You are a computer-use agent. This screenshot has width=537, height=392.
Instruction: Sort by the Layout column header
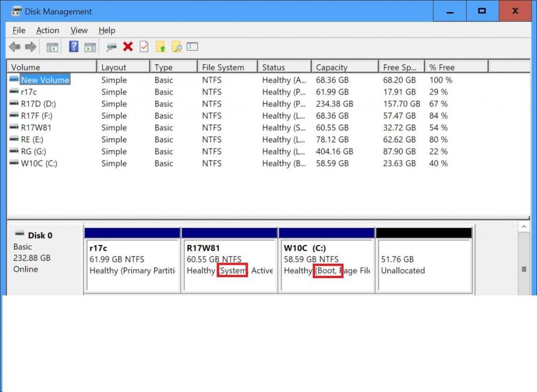(x=124, y=67)
